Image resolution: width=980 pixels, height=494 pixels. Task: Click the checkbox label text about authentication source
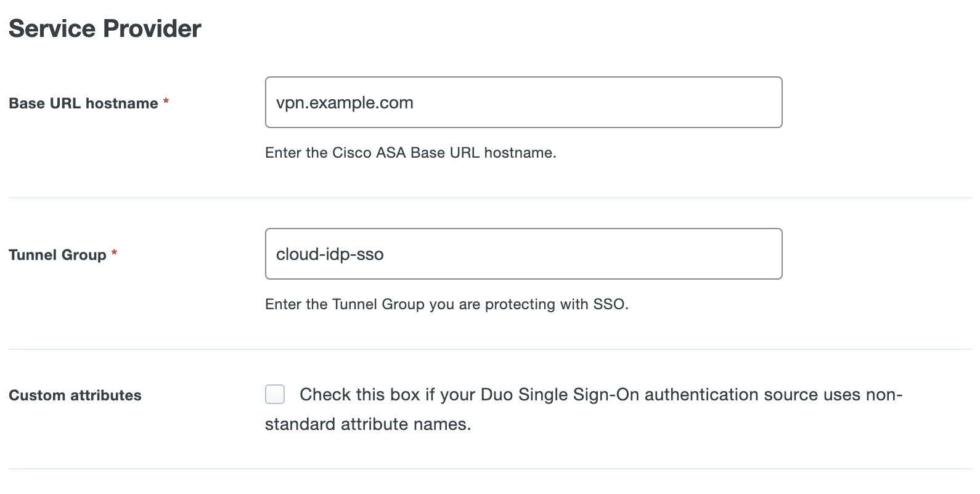[601, 394]
